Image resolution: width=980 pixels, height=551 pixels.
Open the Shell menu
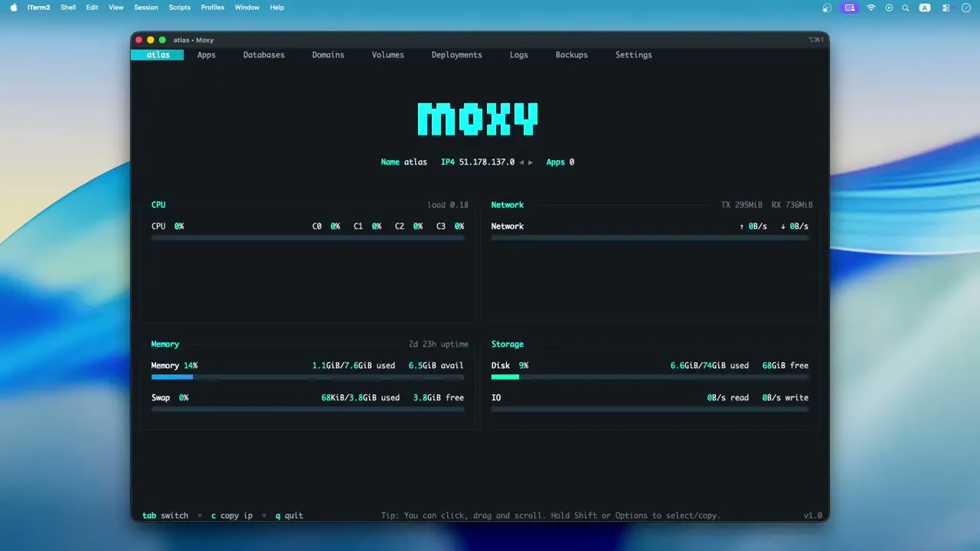point(68,8)
